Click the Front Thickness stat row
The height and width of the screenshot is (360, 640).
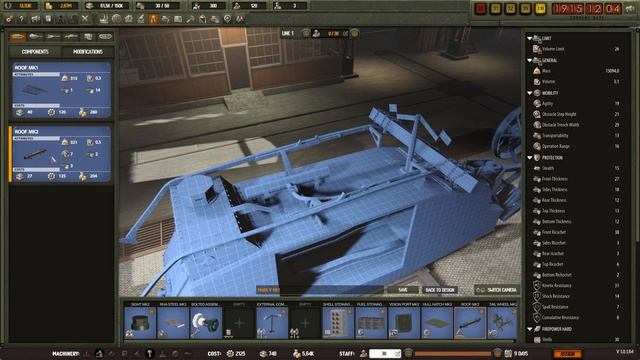pyautogui.click(x=576, y=179)
